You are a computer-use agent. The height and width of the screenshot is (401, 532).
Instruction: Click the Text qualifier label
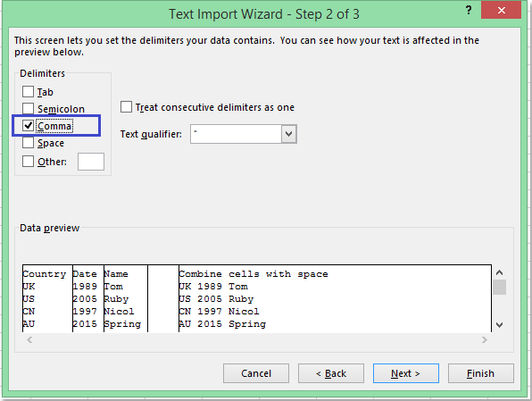(x=151, y=134)
